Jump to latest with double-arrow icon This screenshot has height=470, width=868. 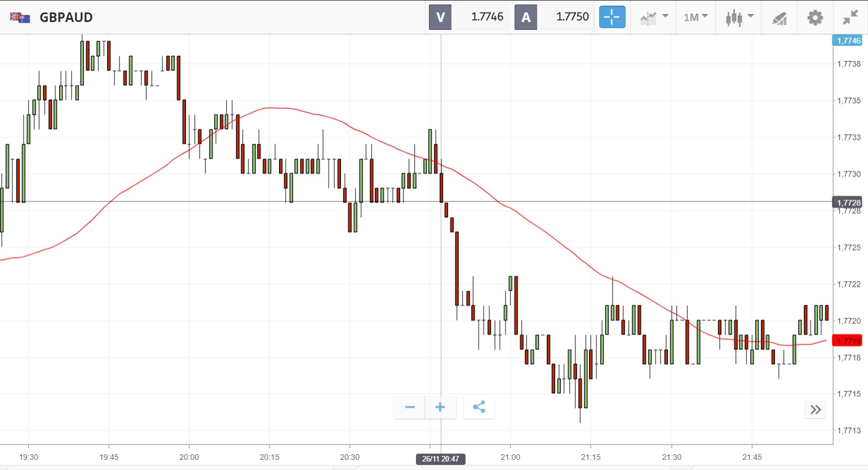(x=815, y=410)
